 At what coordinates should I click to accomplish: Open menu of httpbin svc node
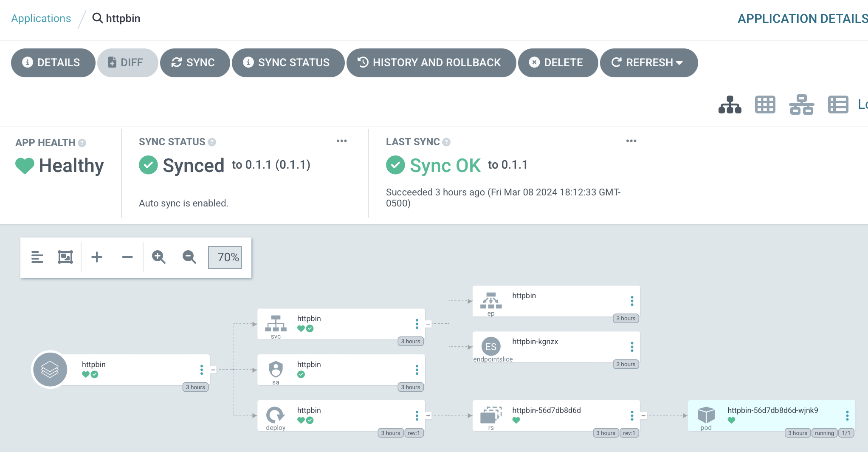point(417,324)
